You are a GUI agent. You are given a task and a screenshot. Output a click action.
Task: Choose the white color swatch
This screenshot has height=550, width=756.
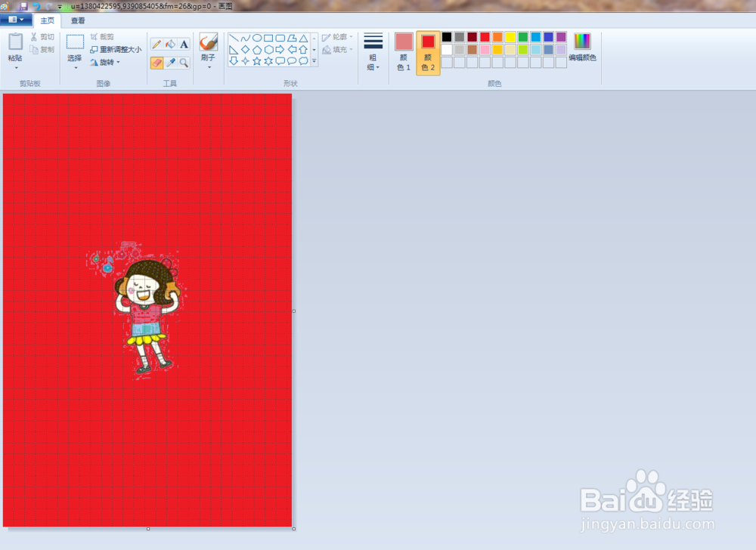(447, 50)
